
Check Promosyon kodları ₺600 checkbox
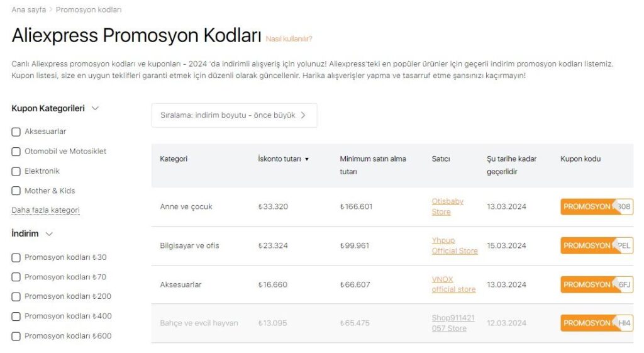[x=16, y=336]
